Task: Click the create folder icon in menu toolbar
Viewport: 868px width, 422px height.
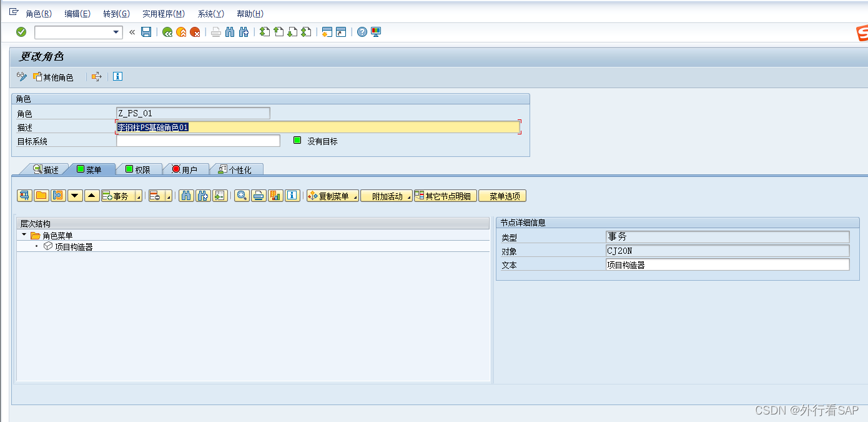Action: click(41, 196)
